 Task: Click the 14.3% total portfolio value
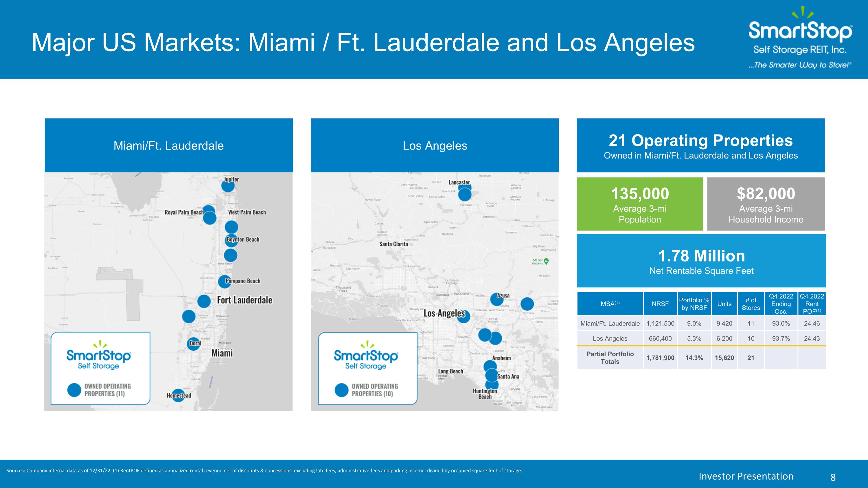(694, 358)
